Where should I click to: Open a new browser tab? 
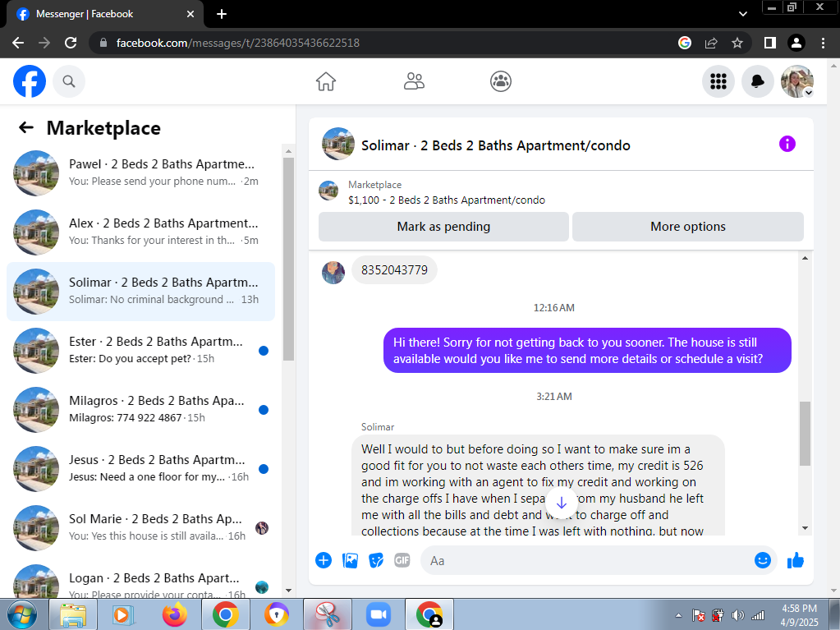pyautogui.click(x=221, y=14)
